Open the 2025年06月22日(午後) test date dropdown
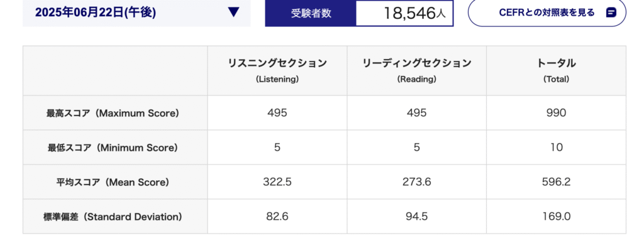644x243 pixels. [136, 13]
